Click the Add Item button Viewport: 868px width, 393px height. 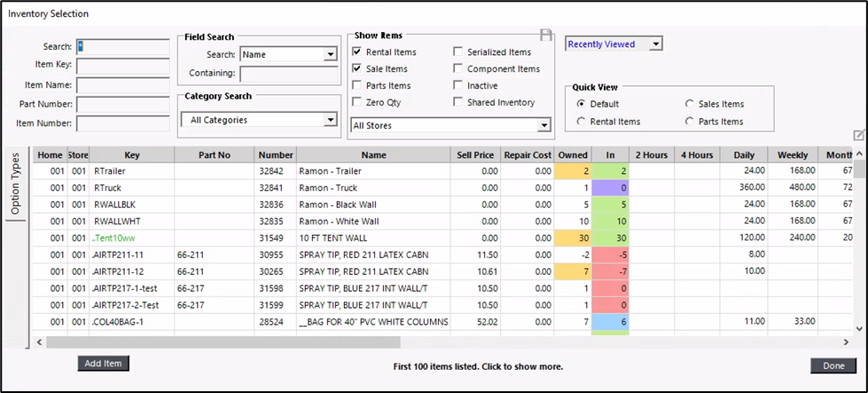[x=104, y=364]
